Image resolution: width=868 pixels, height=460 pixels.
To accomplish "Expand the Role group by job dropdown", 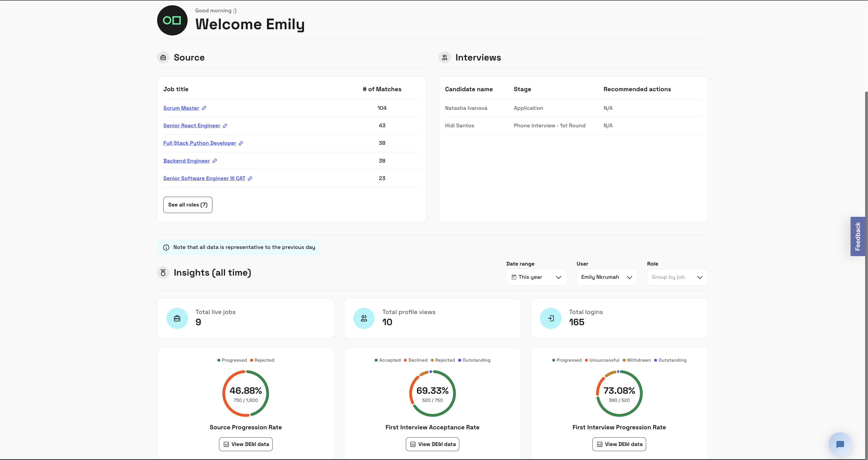I will (x=677, y=277).
